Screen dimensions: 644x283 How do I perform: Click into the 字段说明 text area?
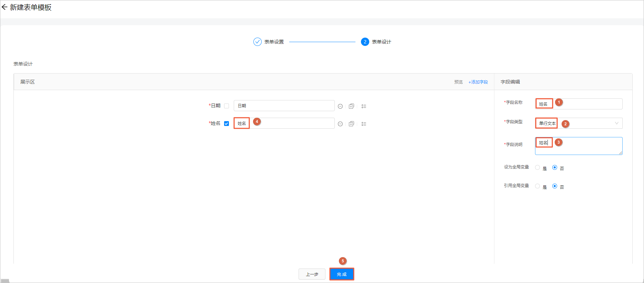click(579, 146)
